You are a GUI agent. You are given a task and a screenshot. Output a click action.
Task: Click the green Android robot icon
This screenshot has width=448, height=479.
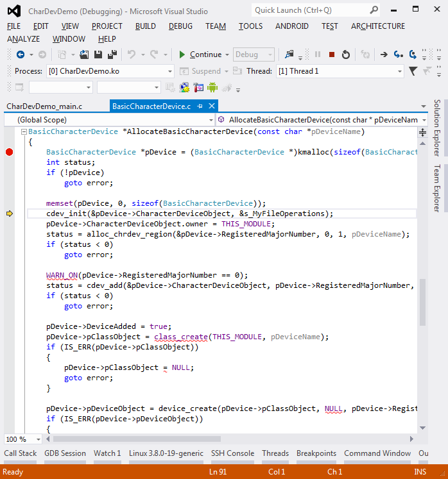pos(212,88)
